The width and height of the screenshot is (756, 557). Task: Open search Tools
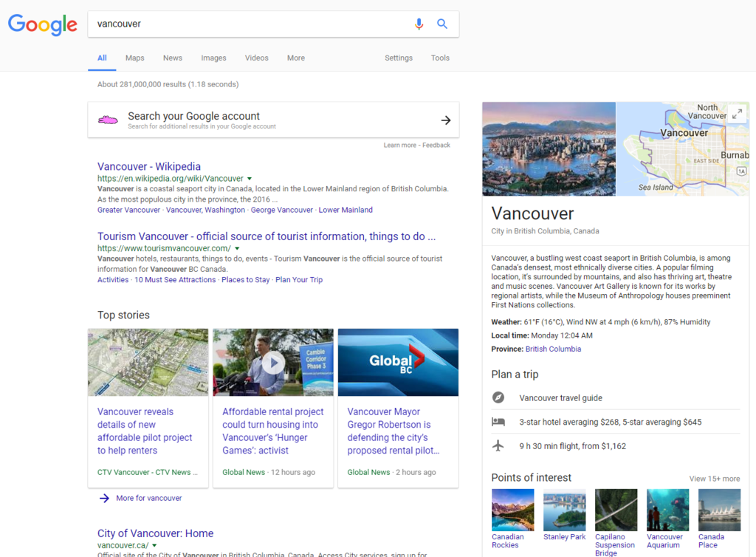click(x=440, y=58)
